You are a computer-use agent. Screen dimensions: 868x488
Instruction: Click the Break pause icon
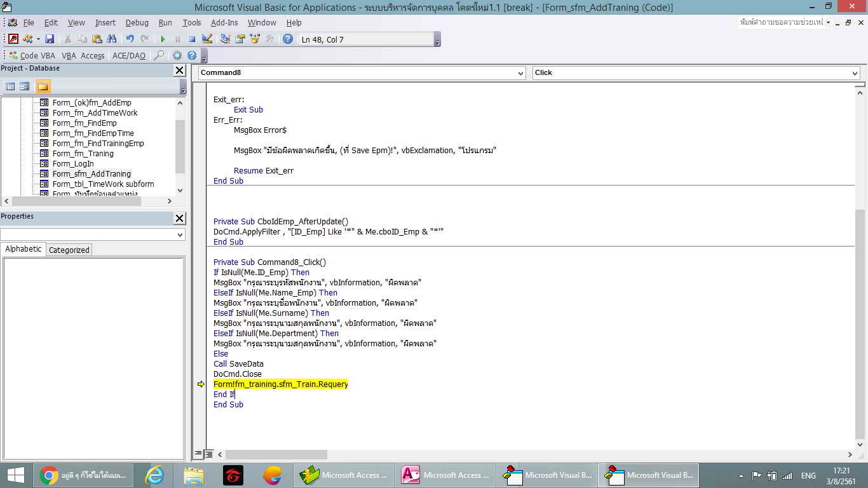click(177, 39)
